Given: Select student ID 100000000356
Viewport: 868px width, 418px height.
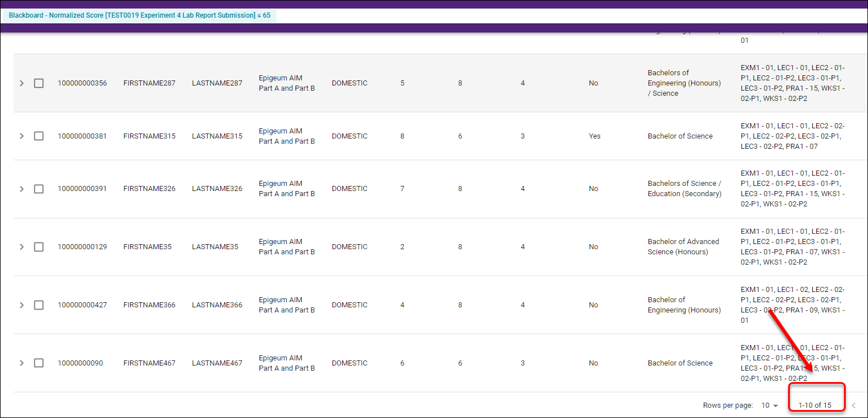Looking at the screenshot, I should [x=82, y=83].
